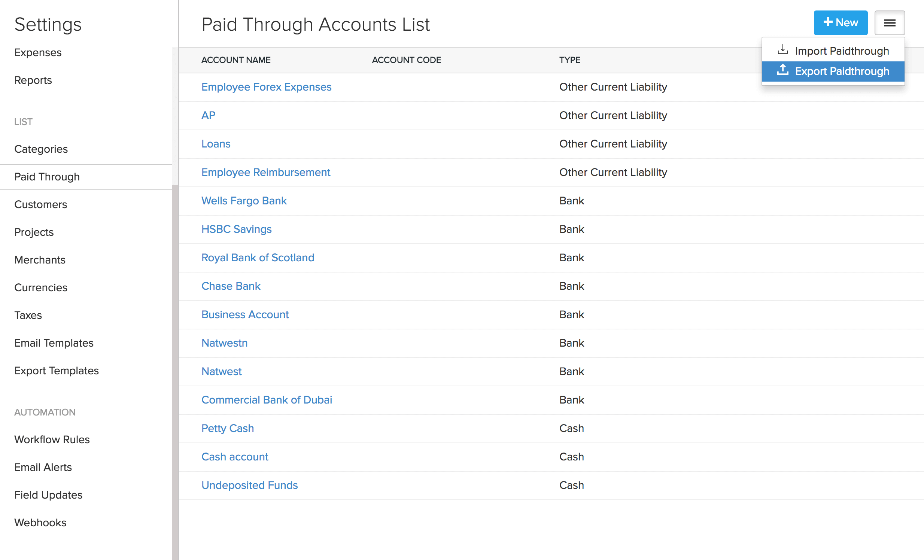Open the Webhooks settings
924x560 pixels.
tap(40, 523)
